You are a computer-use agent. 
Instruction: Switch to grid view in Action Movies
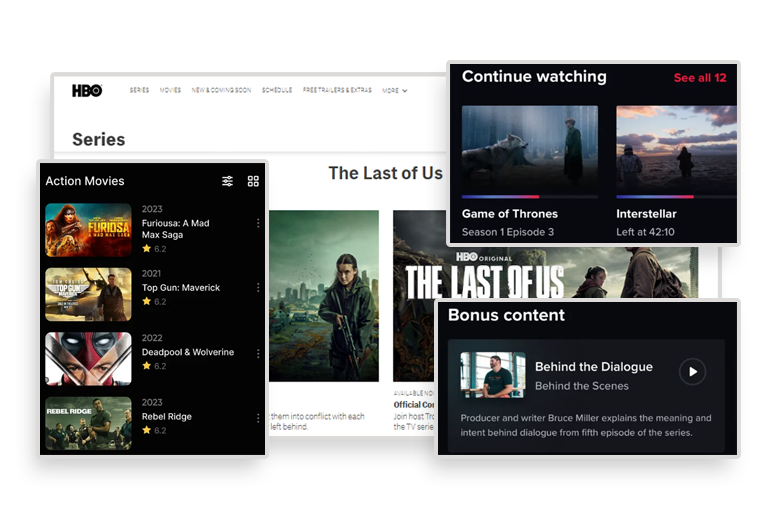(253, 181)
